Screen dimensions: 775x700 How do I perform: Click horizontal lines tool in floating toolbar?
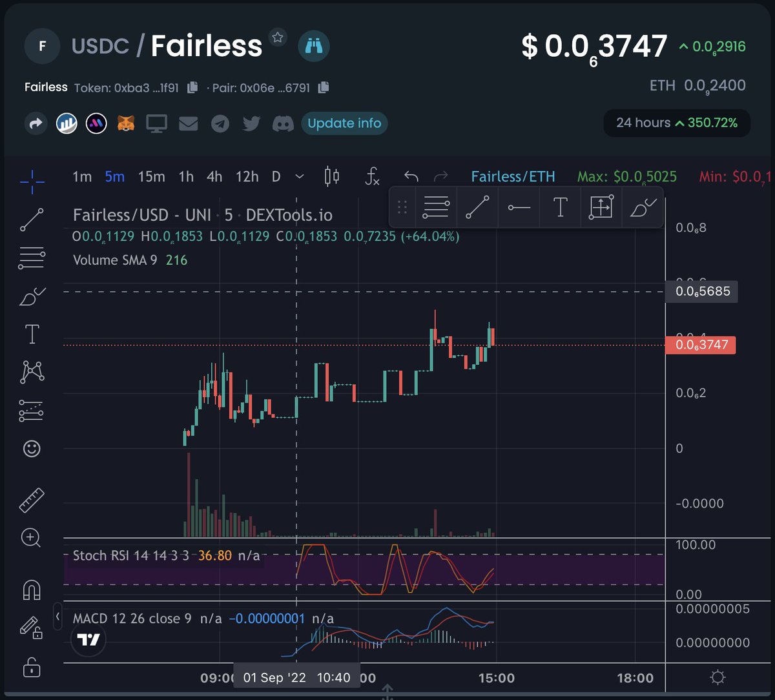436,207
